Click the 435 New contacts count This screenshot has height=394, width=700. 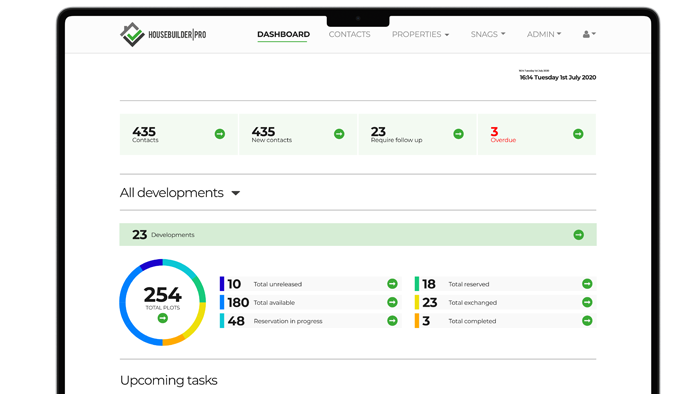tap(263, 132)
